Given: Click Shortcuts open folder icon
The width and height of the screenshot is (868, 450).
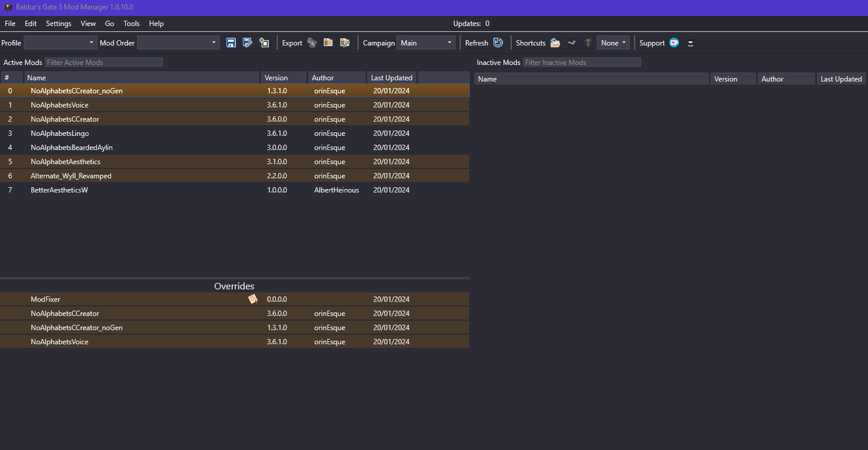Looking at the screenshot, I should point(555,43).
